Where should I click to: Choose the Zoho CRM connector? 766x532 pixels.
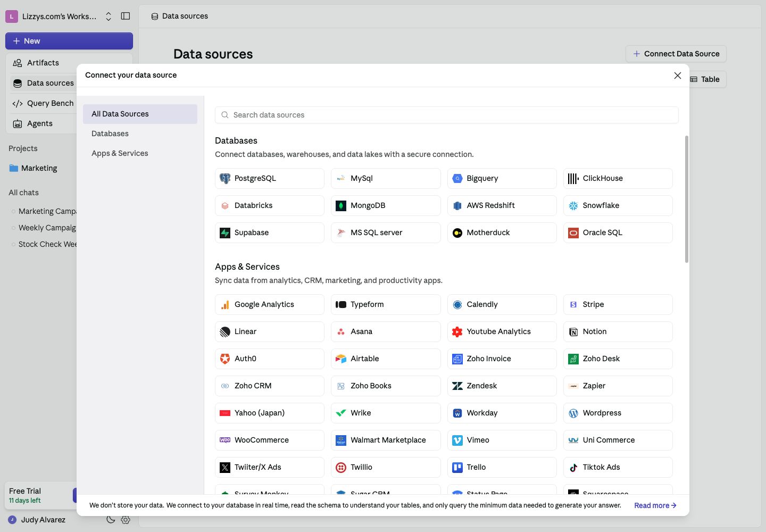tap(270, 386)
